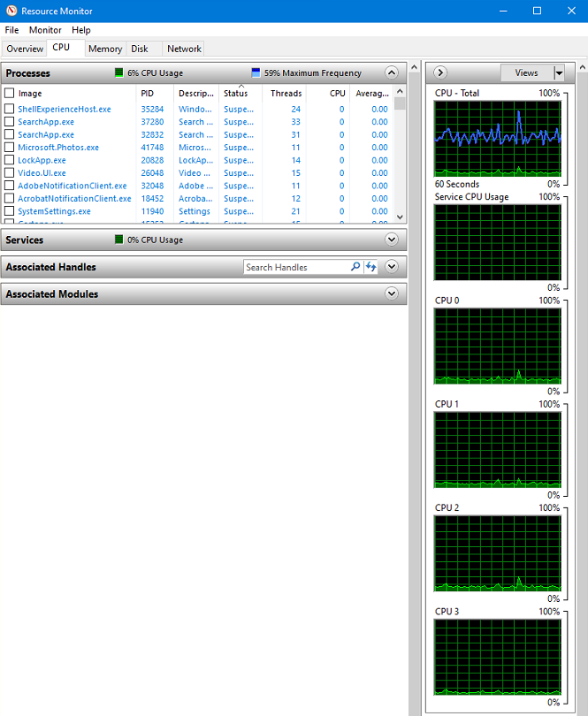Viewport: 588px width, 716px height.
Task: Click the CPU 1 graph
Action: click(498, 450)
